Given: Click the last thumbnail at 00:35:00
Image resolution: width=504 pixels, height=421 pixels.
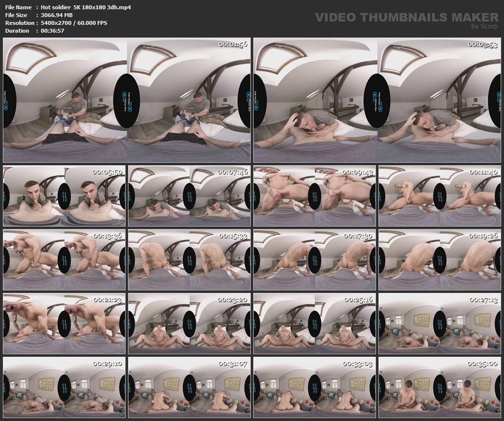Looking at the screenshot, I should tap(439, 387).
